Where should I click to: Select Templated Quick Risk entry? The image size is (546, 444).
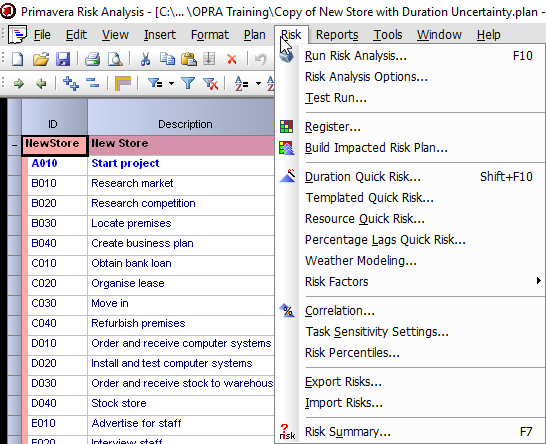(409, 198)
